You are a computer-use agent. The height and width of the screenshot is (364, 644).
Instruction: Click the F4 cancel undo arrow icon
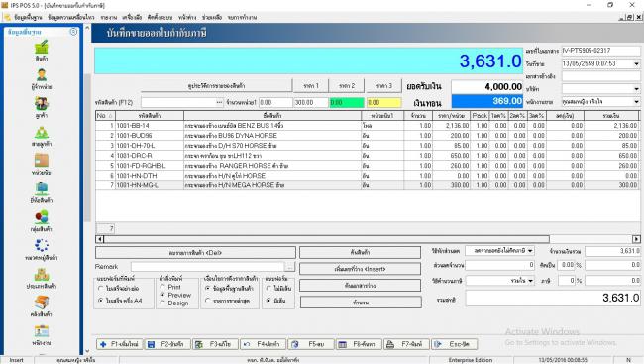pyautogui.click(x=247, y=344)
